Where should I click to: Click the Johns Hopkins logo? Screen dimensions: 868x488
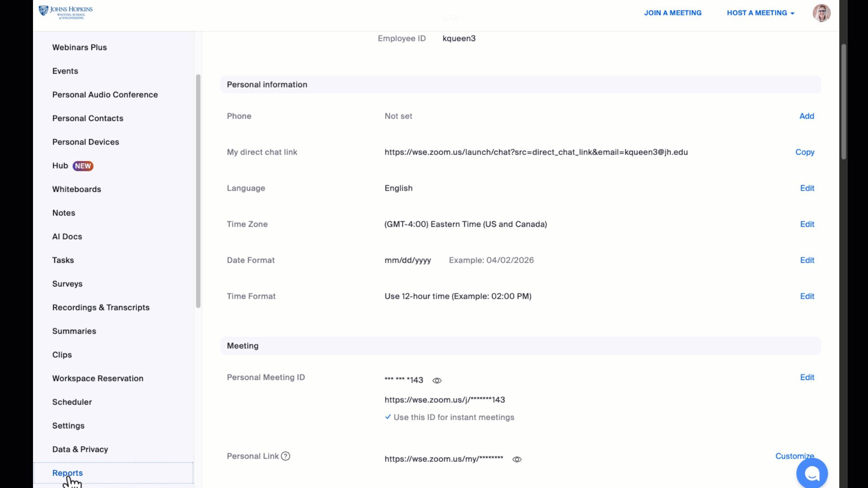[66, 12]
